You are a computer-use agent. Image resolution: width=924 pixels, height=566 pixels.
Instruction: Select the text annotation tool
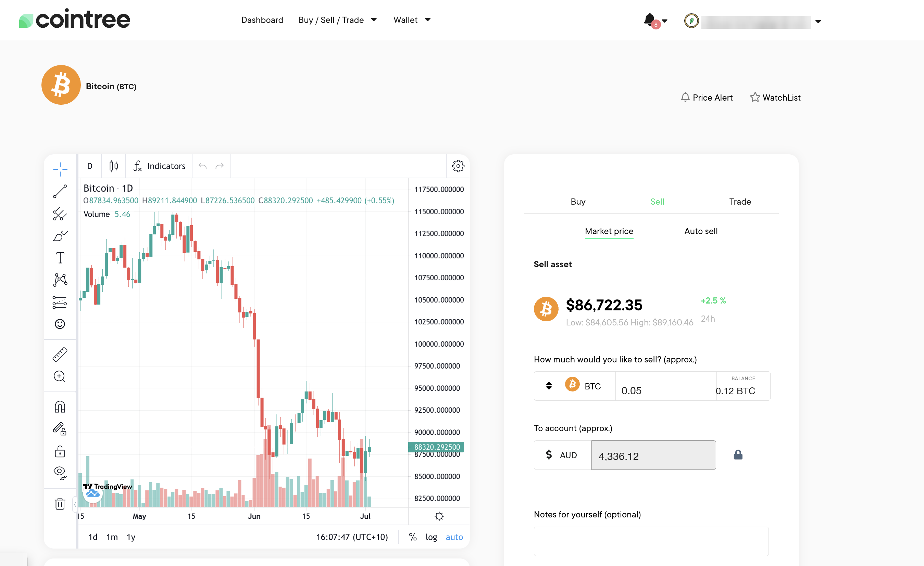pos(60,258)
